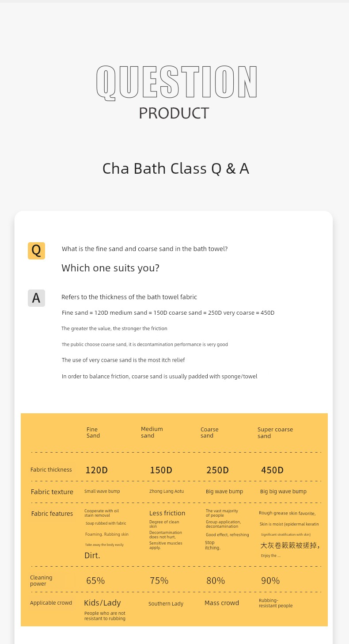Click the Fabric thickness row label
This screenshot has height=644, width=349.
51,470
